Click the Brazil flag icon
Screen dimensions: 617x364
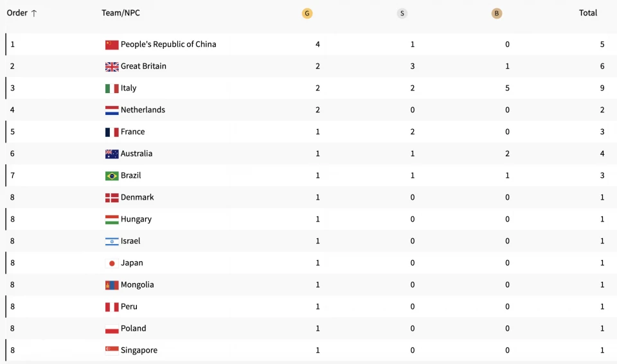[112, 176]
